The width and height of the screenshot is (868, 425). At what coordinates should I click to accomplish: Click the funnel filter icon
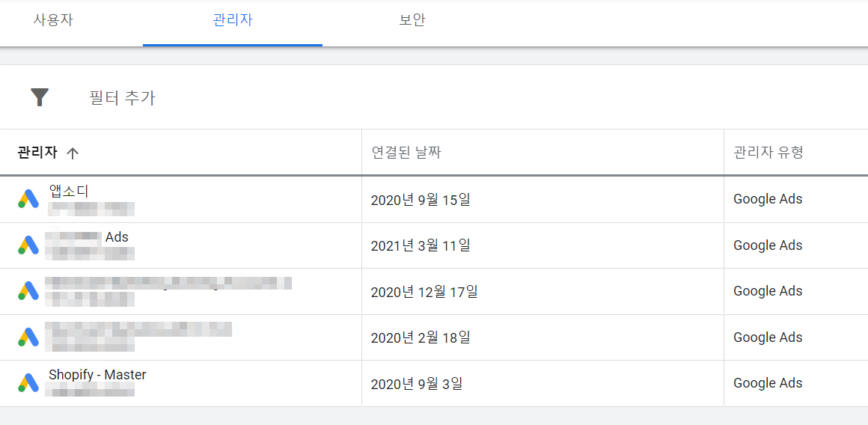tap(40, 97)
